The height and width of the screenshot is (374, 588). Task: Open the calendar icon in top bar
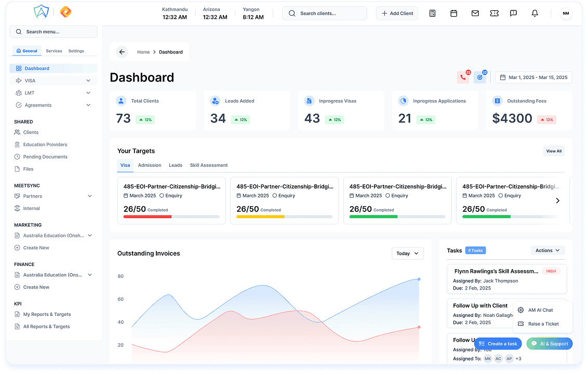453,14
